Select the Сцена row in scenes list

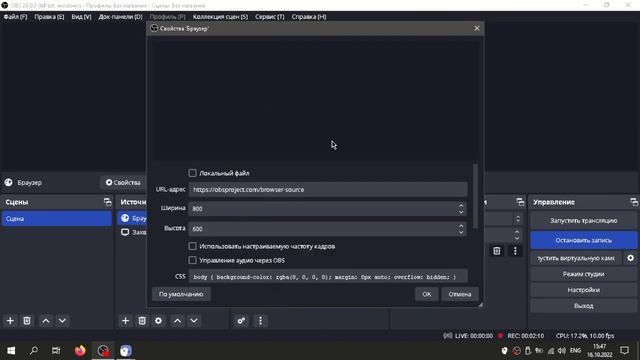(57, 219)
